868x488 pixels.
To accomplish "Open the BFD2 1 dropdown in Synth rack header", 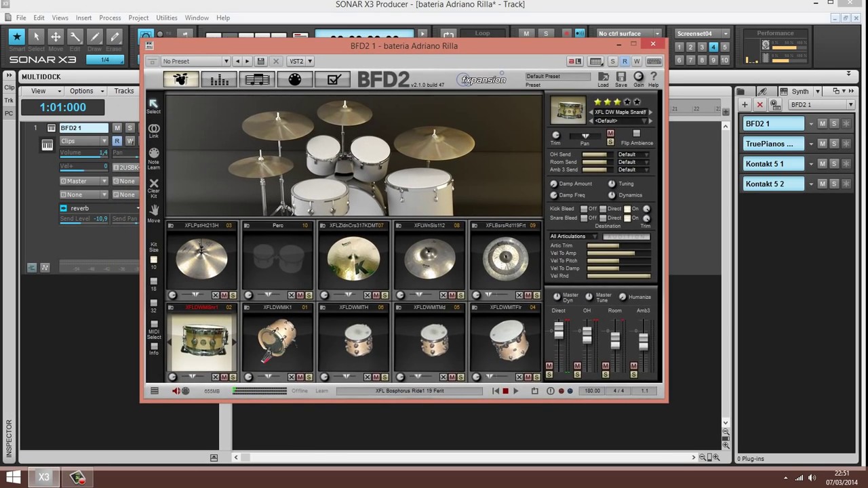I will pos(822,105).
